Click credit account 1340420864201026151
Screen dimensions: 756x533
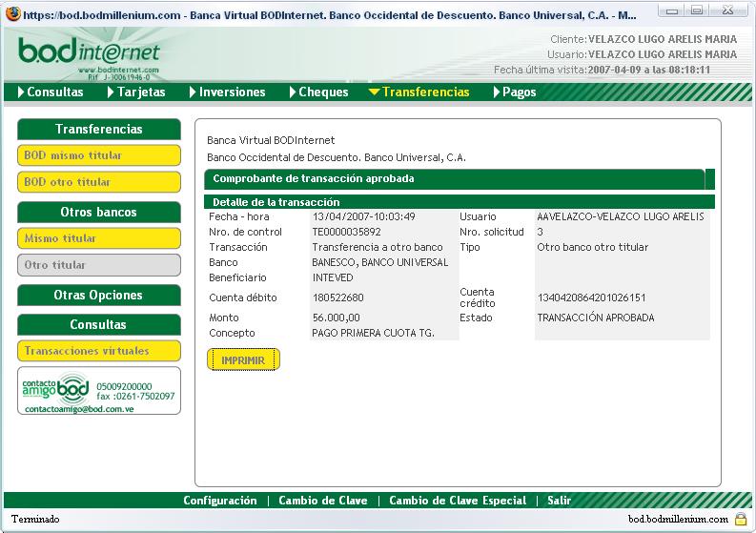[591, 297]
